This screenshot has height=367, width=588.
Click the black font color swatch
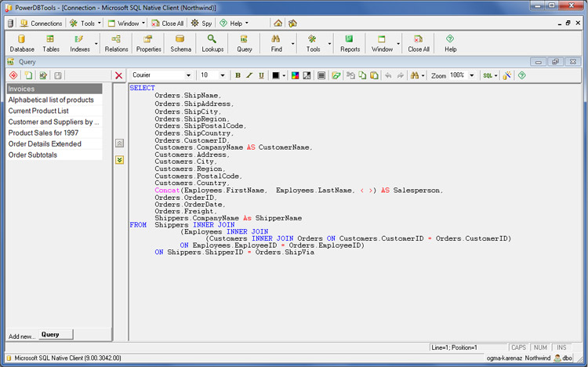(x=275, y=75)
